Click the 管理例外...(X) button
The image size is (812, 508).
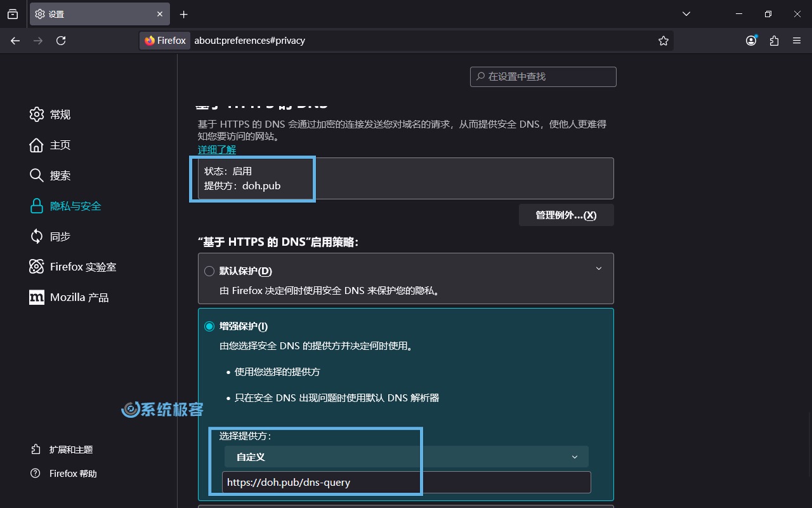click(566, 215)
